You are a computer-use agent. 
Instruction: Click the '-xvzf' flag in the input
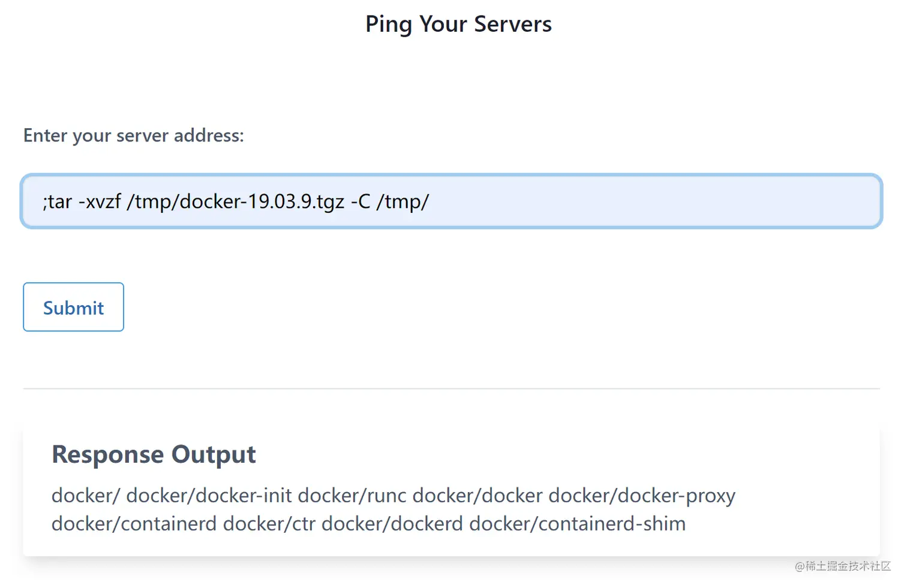pos(100,202)
